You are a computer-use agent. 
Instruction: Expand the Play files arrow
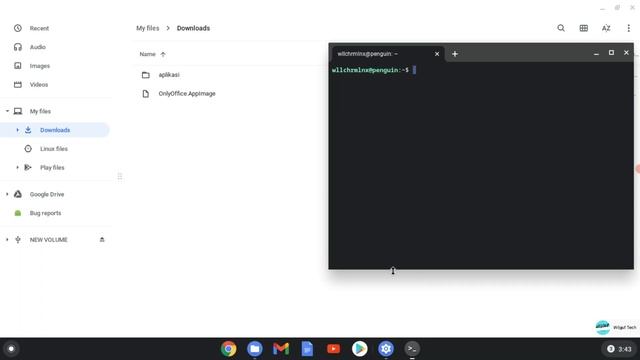coord(17,167)
